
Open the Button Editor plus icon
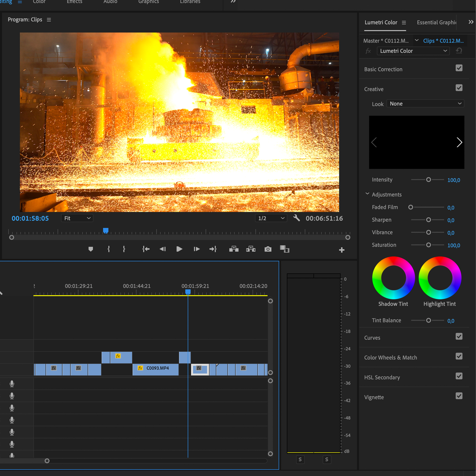tap(341, 250)
